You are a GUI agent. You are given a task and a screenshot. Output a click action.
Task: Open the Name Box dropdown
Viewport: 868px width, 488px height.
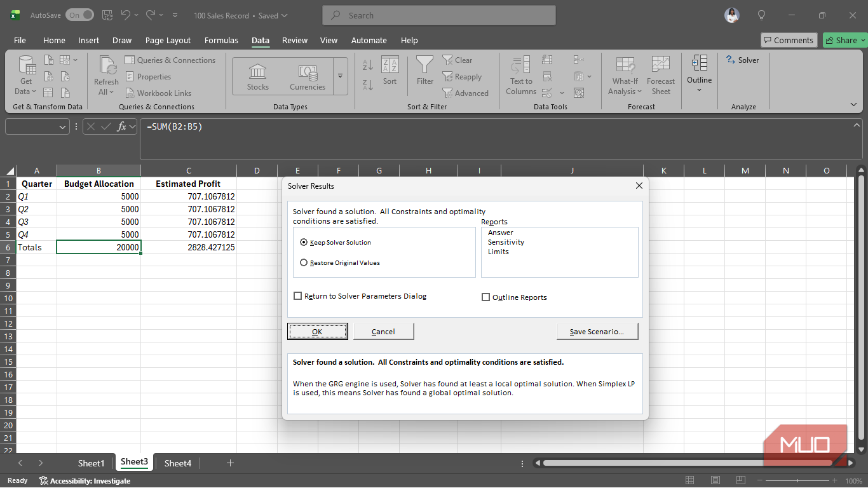coord(62,127)
